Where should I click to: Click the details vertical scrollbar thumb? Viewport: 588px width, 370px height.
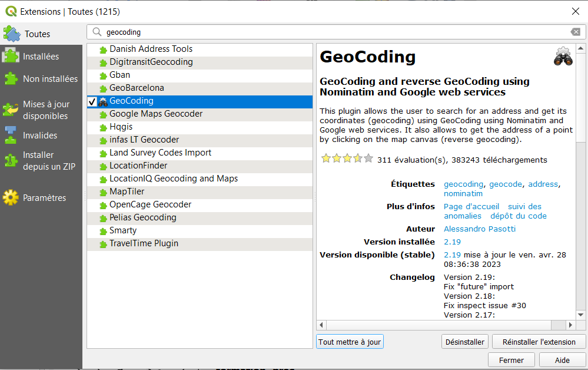(x=580, y=98)
